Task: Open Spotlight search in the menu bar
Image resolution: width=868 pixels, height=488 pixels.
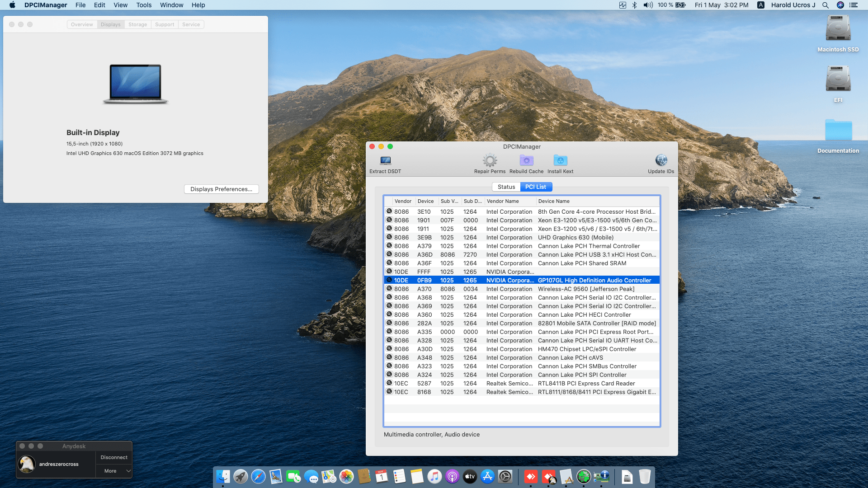Action: coord(826,5)
